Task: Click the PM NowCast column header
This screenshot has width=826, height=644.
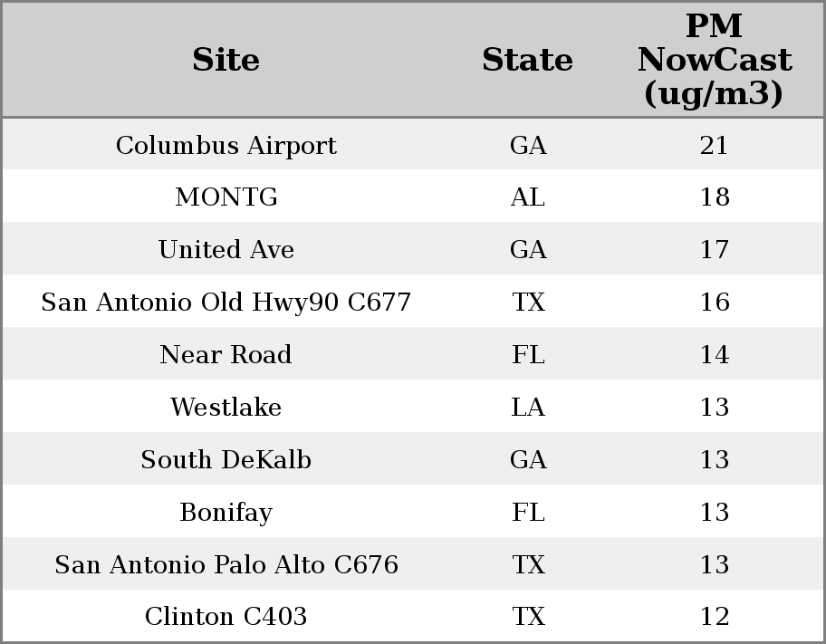Action: point(714,60)
